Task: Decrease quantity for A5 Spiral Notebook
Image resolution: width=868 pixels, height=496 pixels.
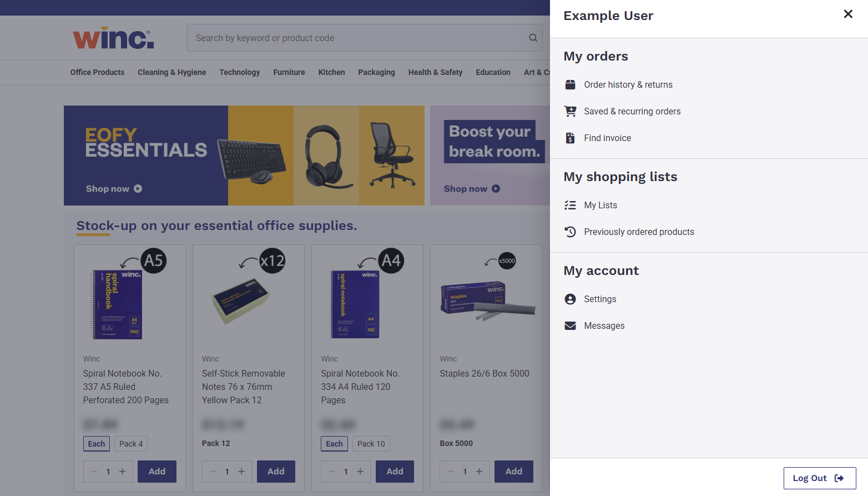Action: [94, 472]
